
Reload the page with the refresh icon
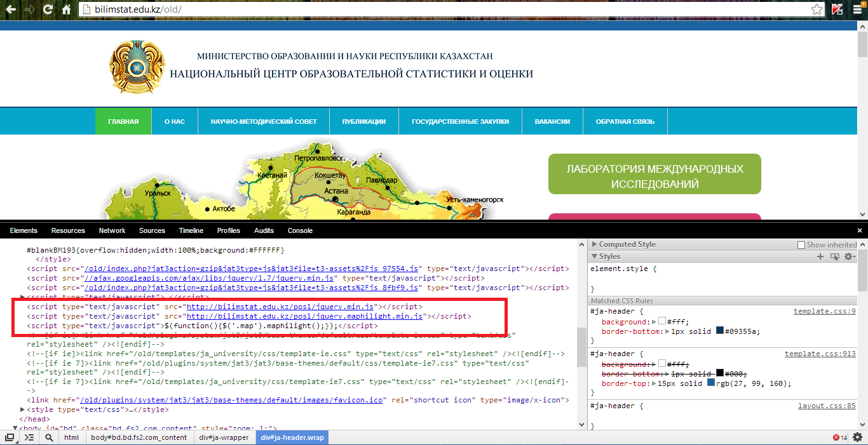pyautogui.click(x=48, y=10)
